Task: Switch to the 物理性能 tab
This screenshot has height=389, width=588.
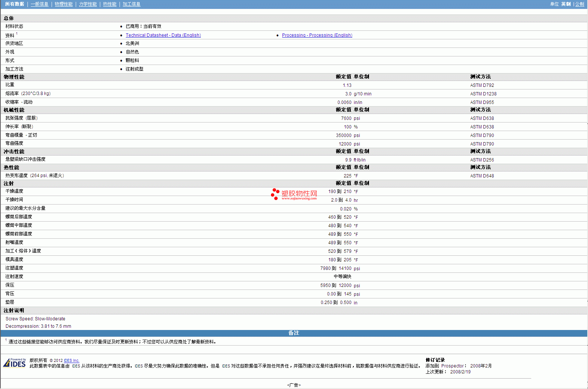Action: click(63, 4)
